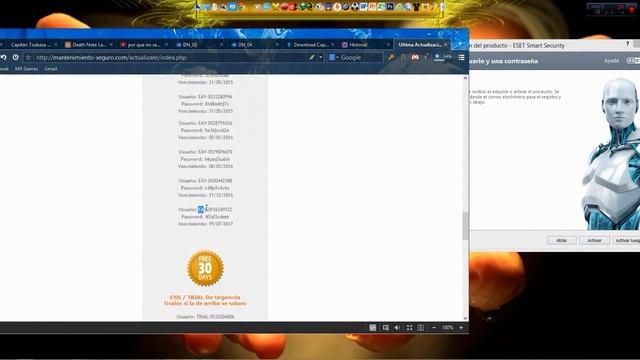Image resolution: width=640 pixels, height=360 pixels.
Task: Click the bookmark star in address bar
Action: click(28, 58)
